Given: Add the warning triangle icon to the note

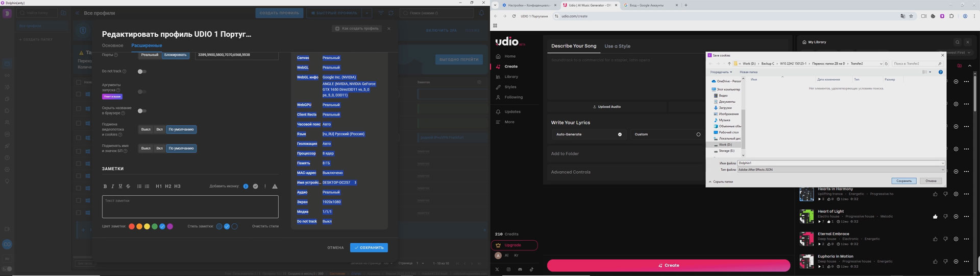Looking at the screenshot, I should (x=275, y=186).
